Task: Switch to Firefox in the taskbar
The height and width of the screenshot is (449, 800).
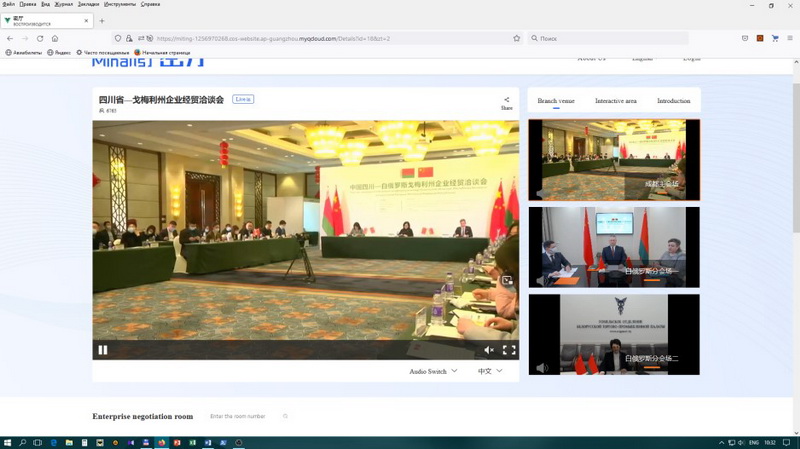Action: [161, 442]
